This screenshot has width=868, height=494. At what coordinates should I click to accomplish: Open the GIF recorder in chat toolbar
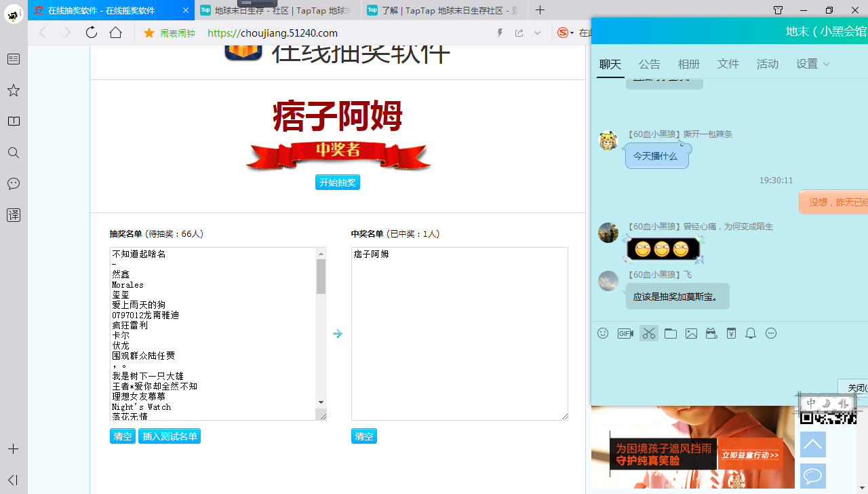point(625,333)
